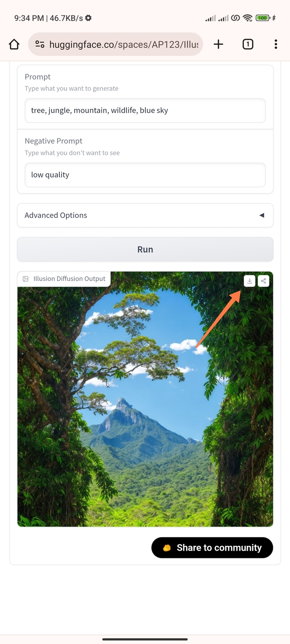Viewport: 290px width, 644px height.
Task: Click the share icon on output image
Action: (x=264, y=281)
